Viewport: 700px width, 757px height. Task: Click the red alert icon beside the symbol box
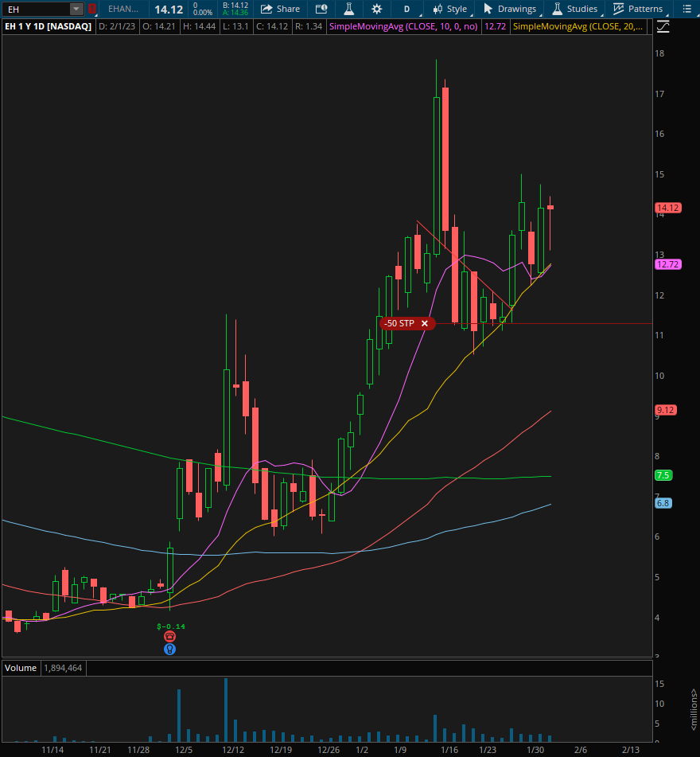pyautogui.click(x=92, y=9)
